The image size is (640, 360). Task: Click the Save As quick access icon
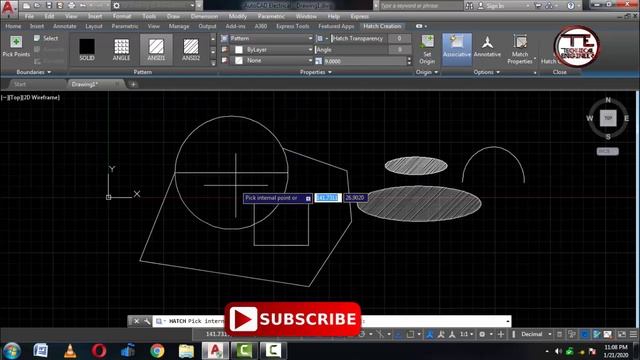(x=60, y=6)
